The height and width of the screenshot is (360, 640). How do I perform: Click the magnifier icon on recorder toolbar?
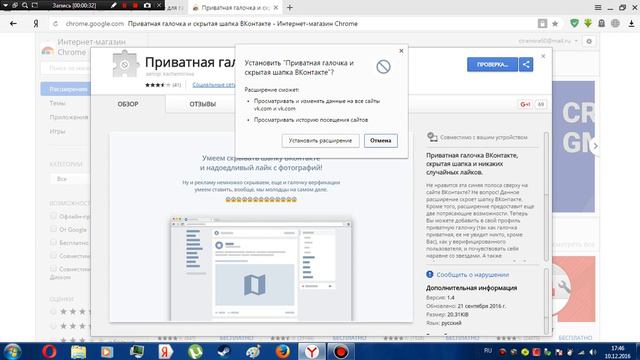(25, 5)
